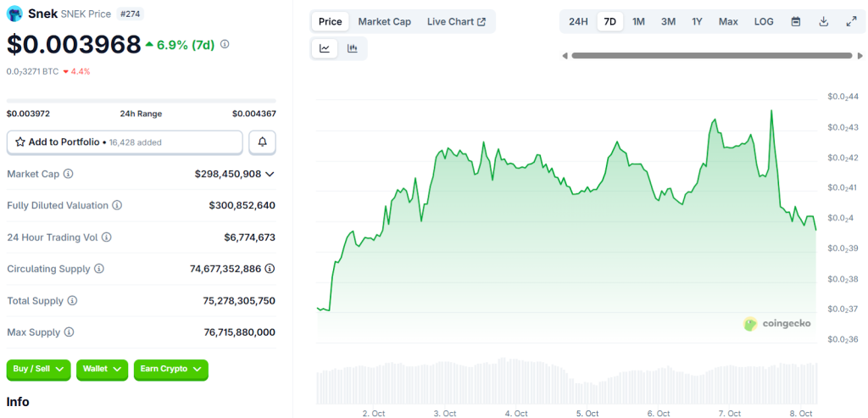Click Add to Portfolio button
This screenshot has height=418, width=868.
[x=125, y=142]
